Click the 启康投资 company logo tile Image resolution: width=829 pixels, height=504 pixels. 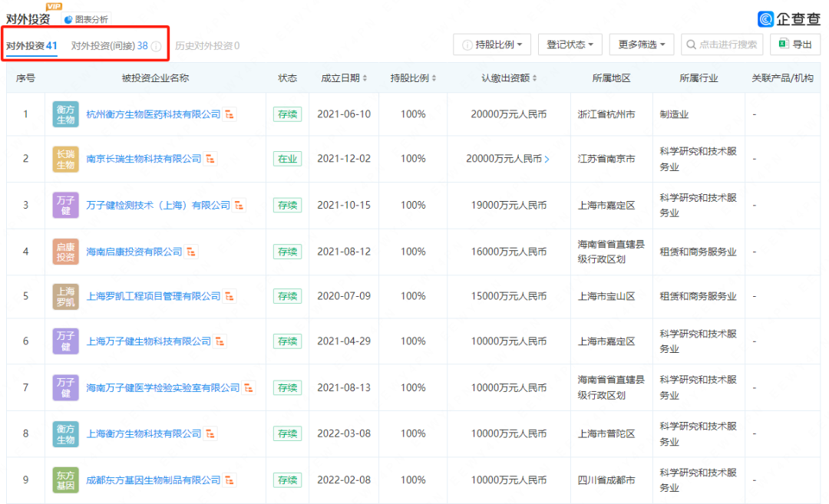(65, 252)
